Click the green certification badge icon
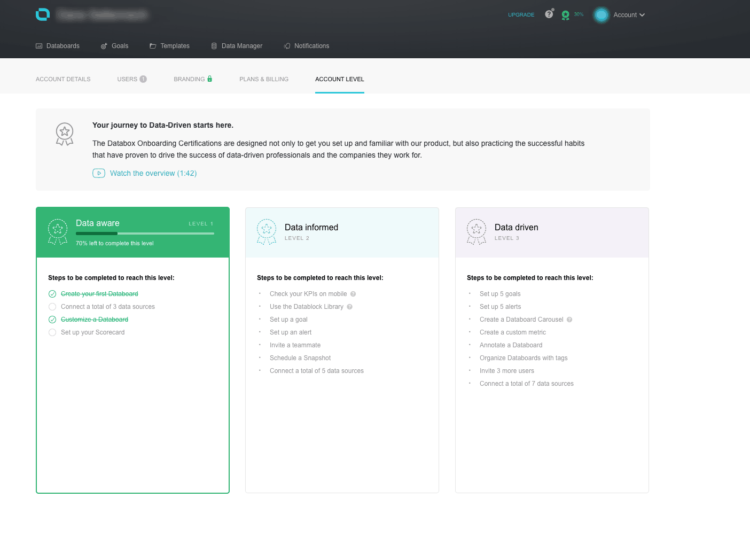The height and width of the screenshot is (560, 750). click(565, 15)
